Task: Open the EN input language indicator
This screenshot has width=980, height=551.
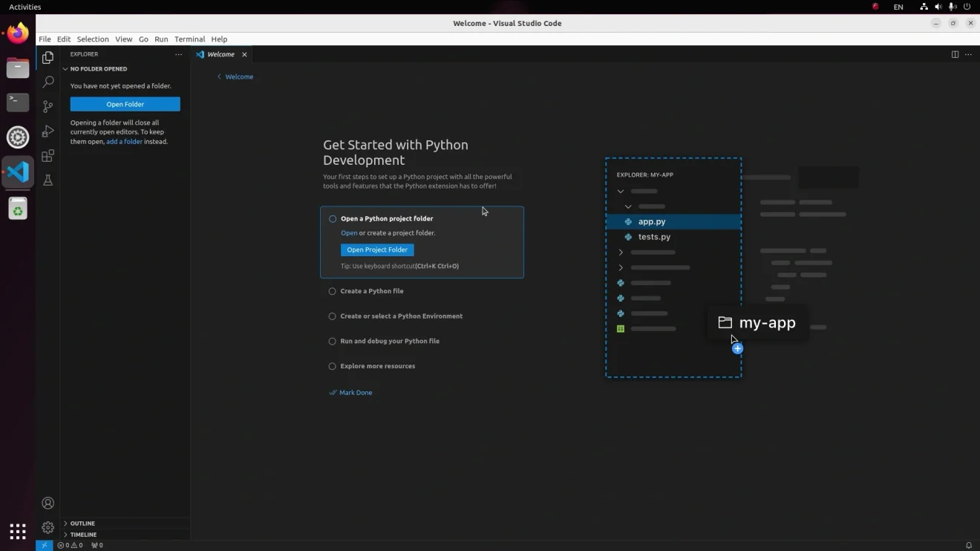Action: [x=898, y=7]
